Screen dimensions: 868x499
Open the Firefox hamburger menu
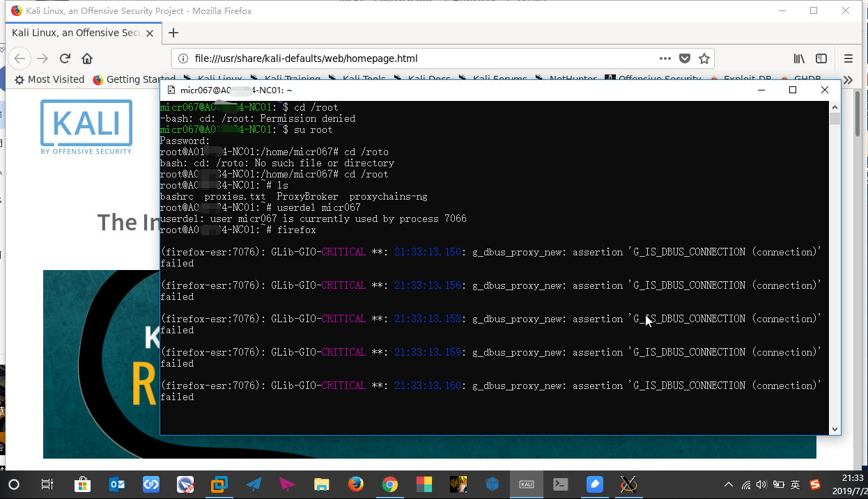[x=848, y=58]
